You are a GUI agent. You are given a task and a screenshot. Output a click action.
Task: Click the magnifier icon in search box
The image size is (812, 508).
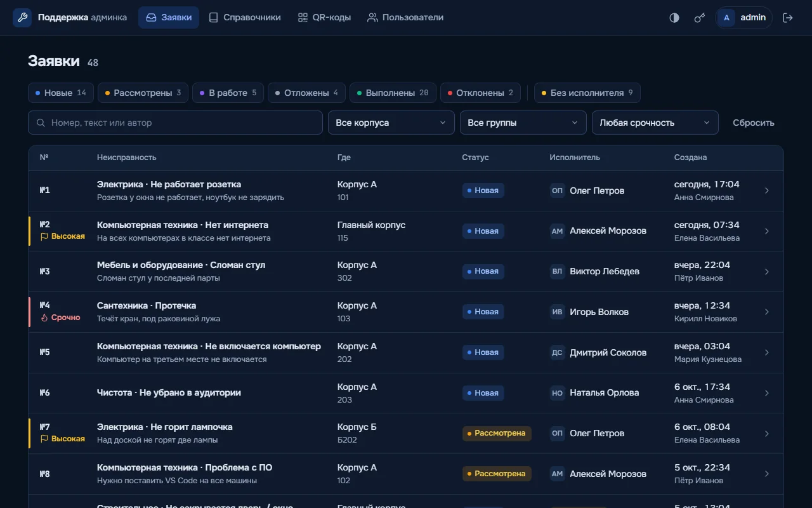[41, 123]
